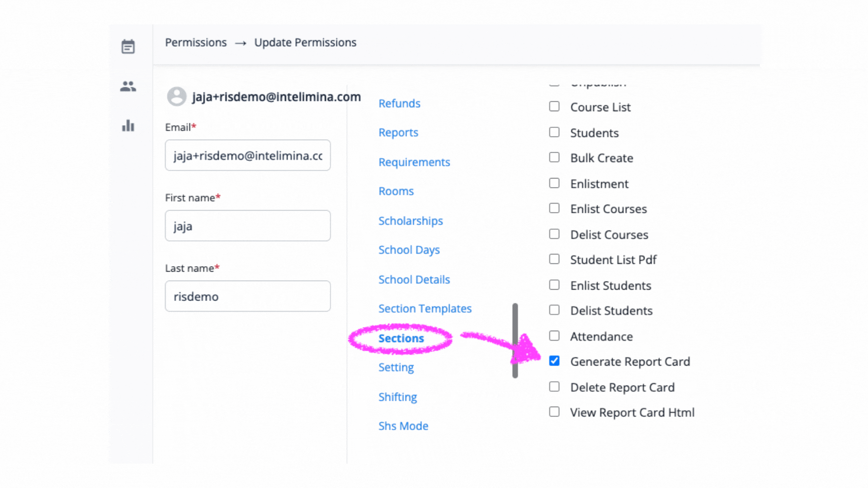Select the Sections permission category
Screen dimensions: 868x488
tap(401, 338)
